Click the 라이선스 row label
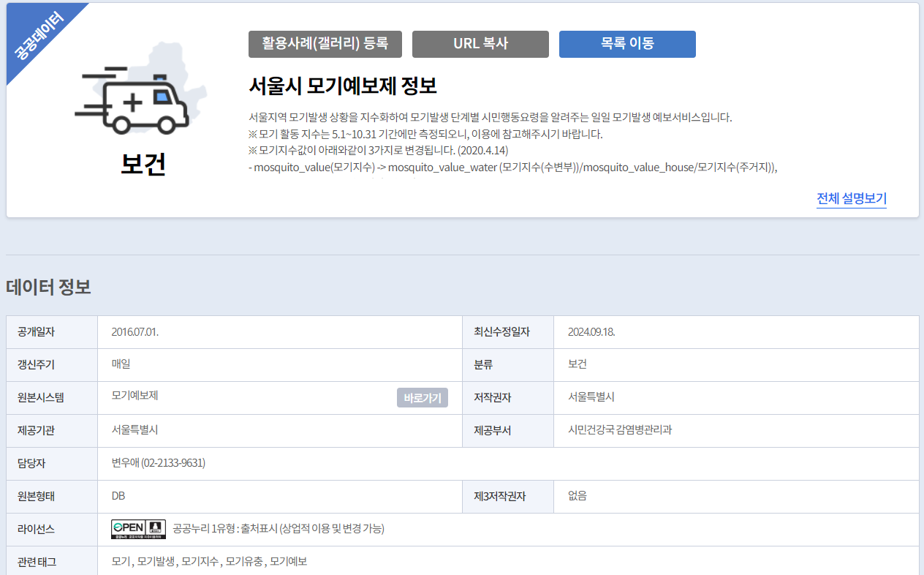The height and width of the screenshot is (575, 924). 37,529
